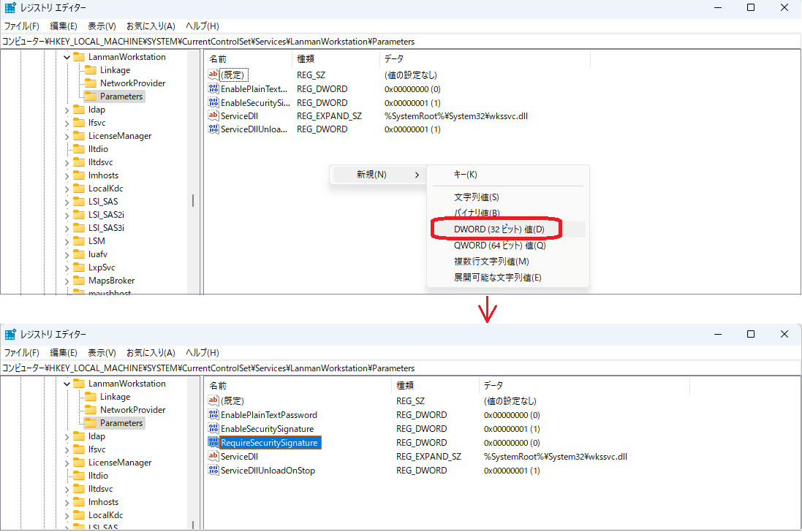
Task: Click icon beside full-name ServiceDllUnloadOnStop entry
Action: [213, 471]
